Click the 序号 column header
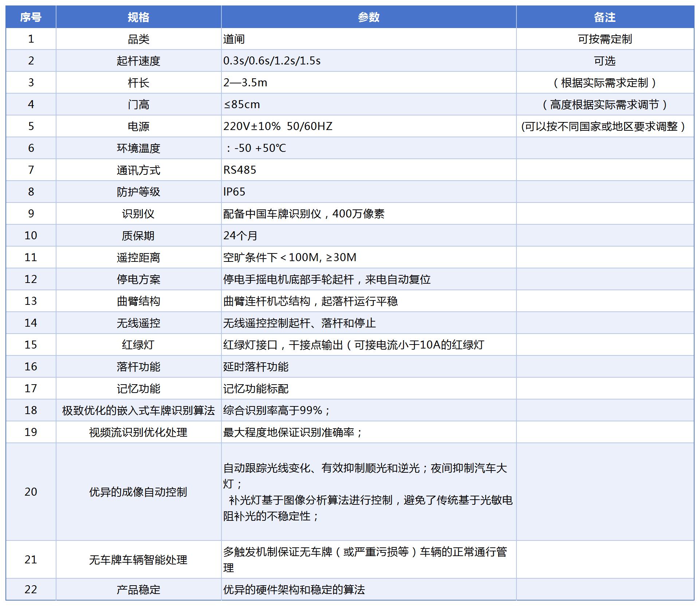Viewport: 700px width, 606px height. pos(31,17)
